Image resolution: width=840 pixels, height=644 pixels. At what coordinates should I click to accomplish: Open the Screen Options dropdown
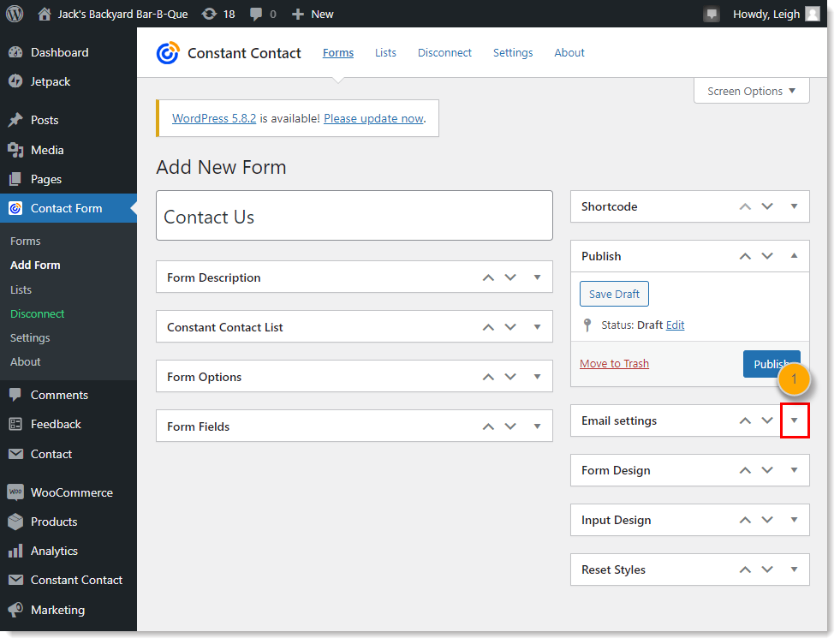752,91
